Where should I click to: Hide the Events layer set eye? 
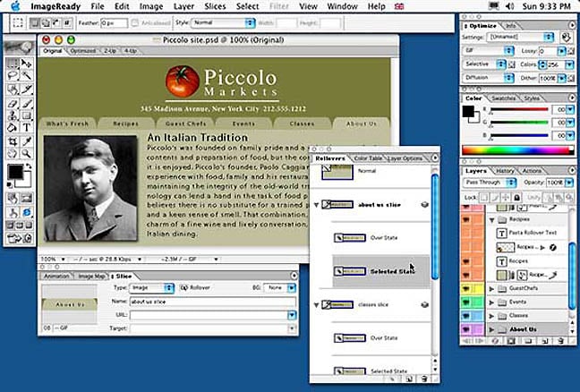click(466, 303)
